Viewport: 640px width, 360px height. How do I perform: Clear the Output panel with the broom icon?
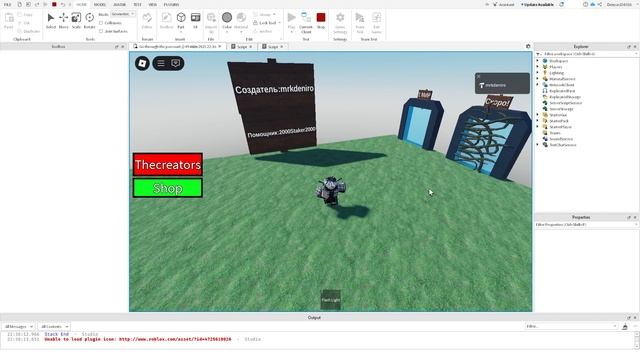pos(625,327)
